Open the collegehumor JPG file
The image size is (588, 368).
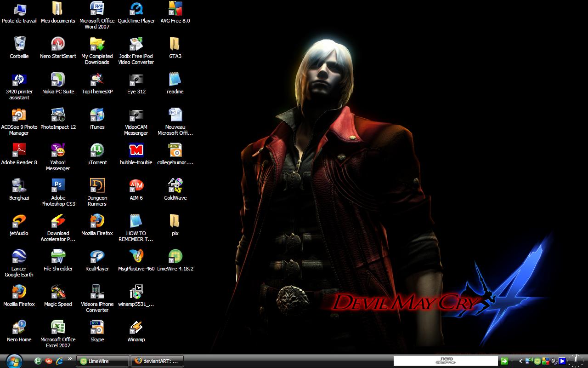(175, 155)
